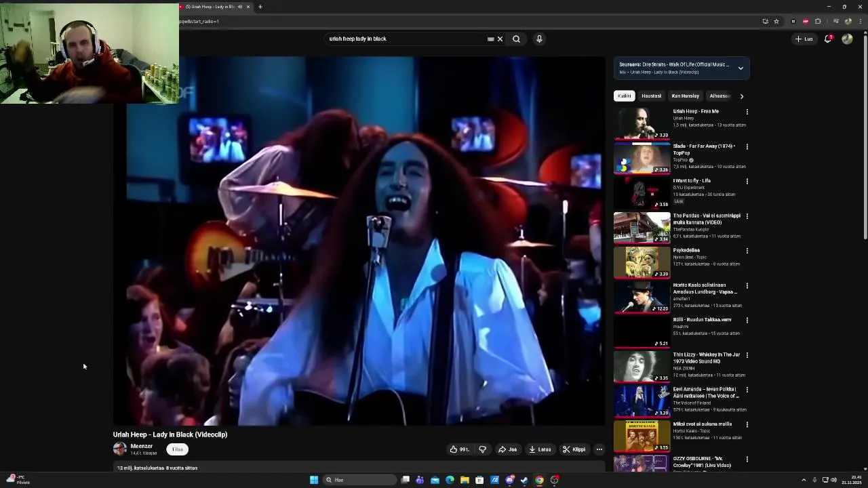
Task: Open options menu for I Want to fly
Action: (x=747, y=181)
